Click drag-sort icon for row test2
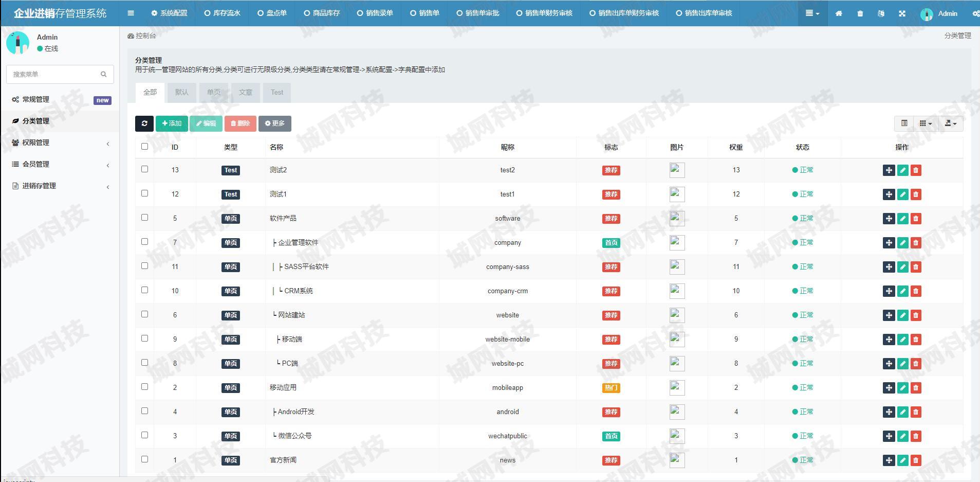The height and width of the screenshot is (482, 980). 889,170
